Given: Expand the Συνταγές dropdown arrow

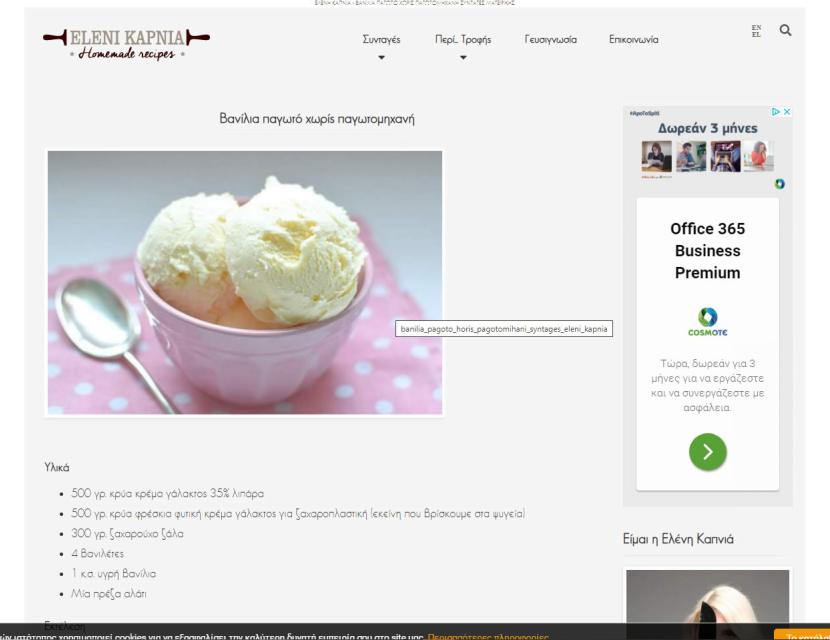Looking at the screenshot, I should 381,58.
